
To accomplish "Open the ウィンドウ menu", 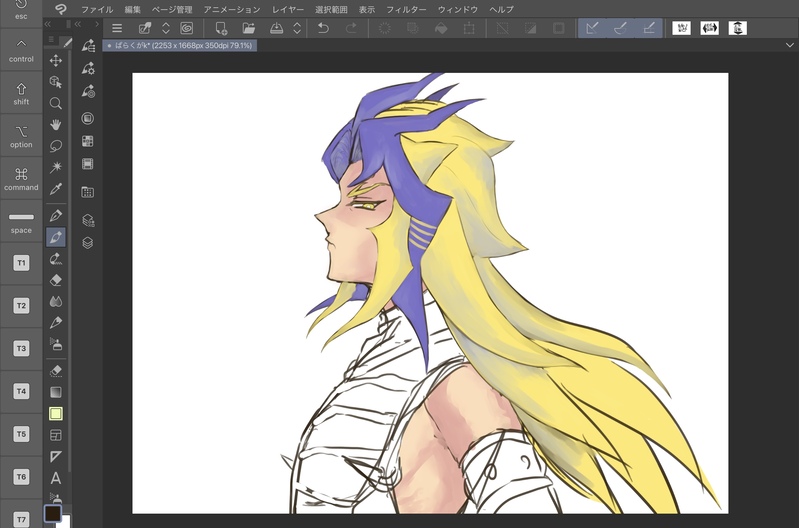I will pos(458,9).
